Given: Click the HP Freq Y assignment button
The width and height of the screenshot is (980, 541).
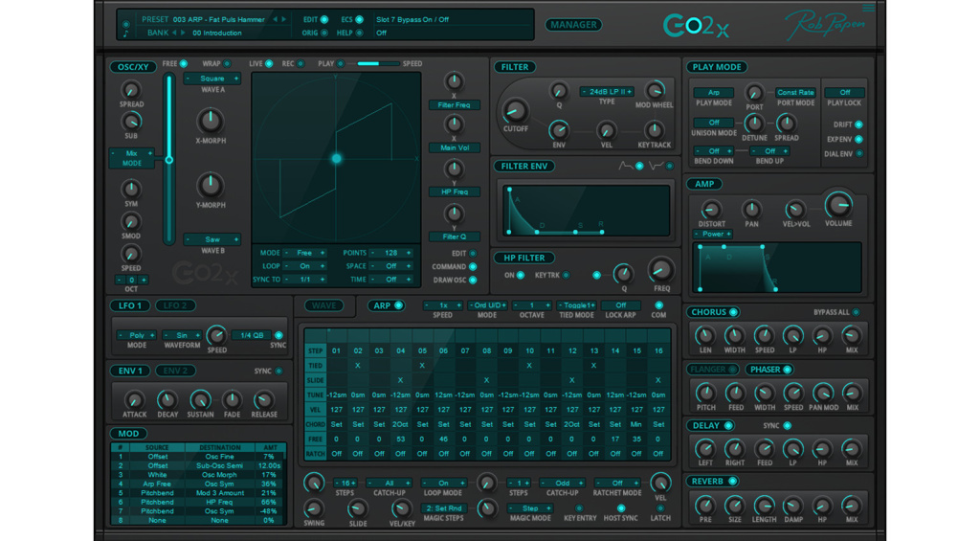Looking at the screenshot, I should click(455, 192).
